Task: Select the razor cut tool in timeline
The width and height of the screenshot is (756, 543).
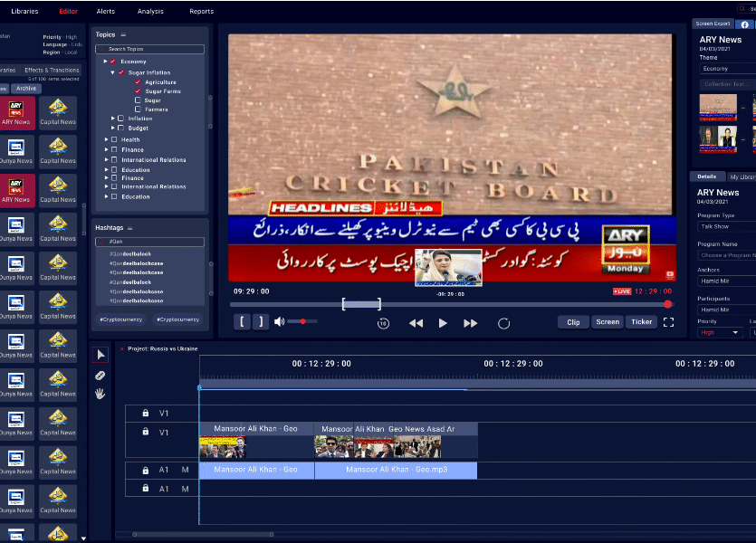Action: tap(100, 376)
